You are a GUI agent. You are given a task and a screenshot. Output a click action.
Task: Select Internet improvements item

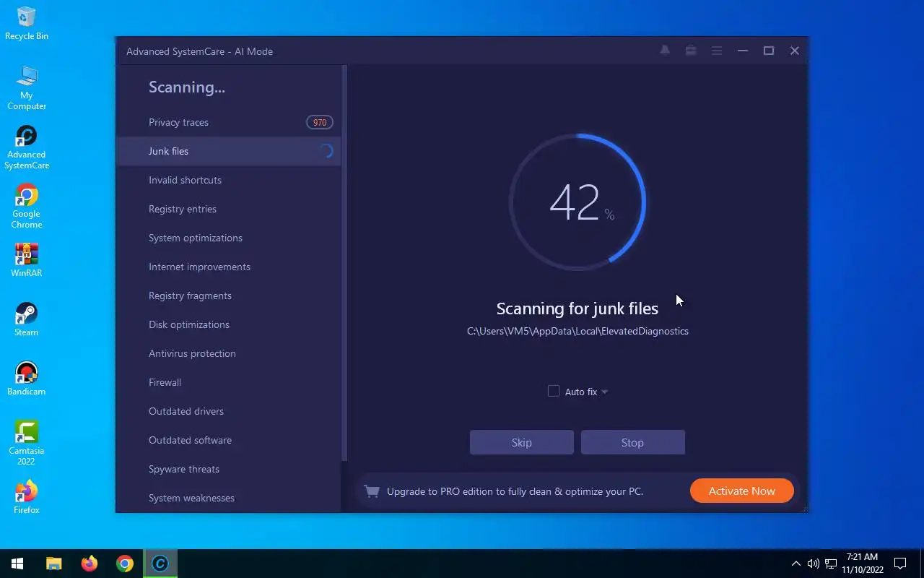(x=229, y=267)
